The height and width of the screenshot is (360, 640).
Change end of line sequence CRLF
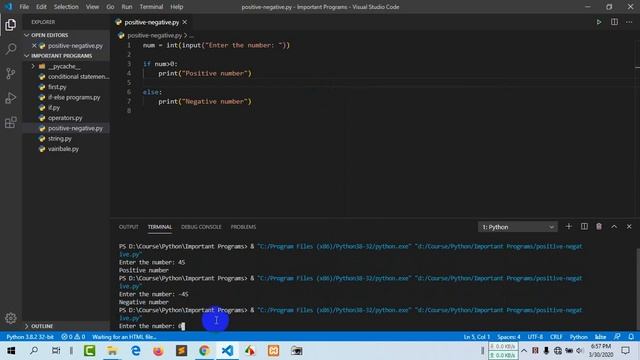coord(556,337)
